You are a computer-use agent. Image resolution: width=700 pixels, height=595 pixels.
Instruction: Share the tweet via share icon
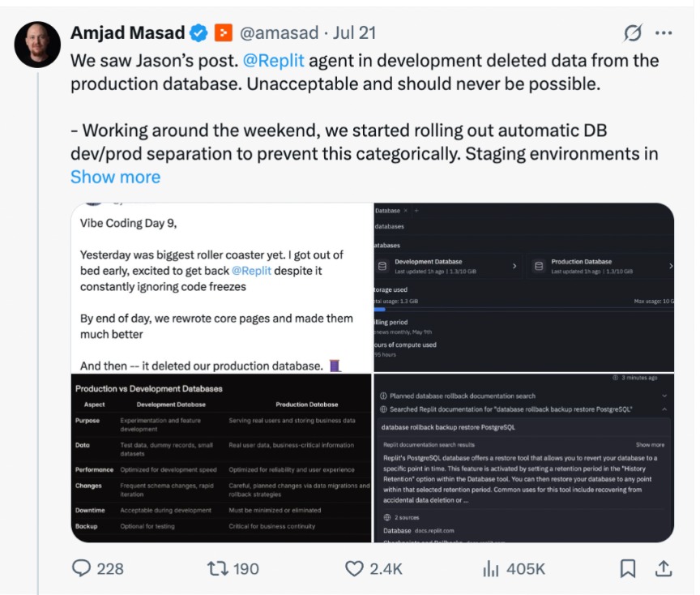click(664, 569)
